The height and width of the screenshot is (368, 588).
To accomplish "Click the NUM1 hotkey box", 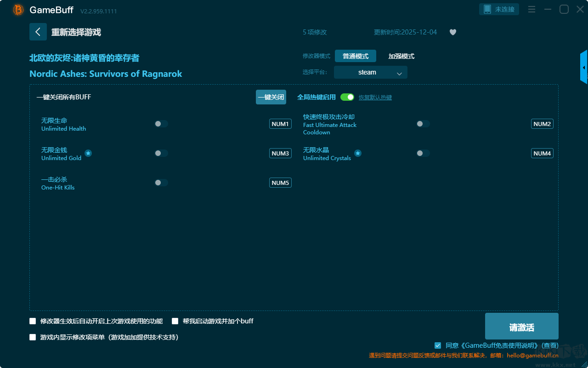I will [x=280, y=124].
